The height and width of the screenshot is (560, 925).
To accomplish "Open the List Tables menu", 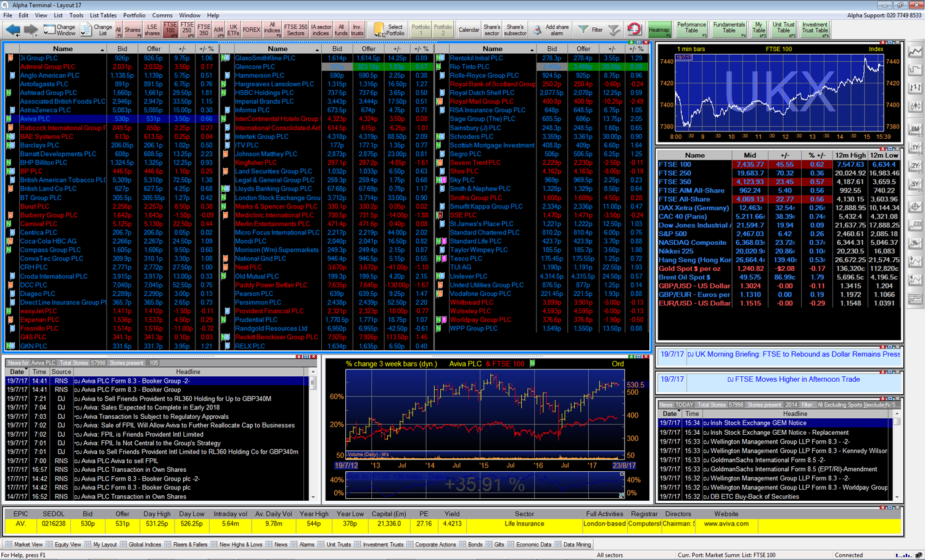I will point(103,15).
